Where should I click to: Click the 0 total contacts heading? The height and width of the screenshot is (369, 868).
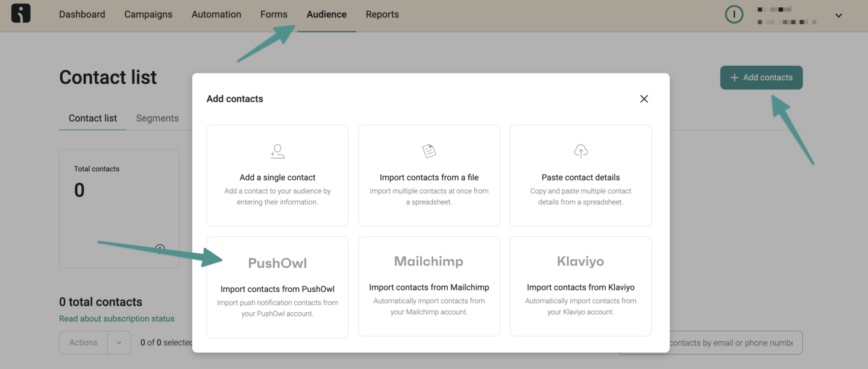pyautogui.click(x=101, y=302)
